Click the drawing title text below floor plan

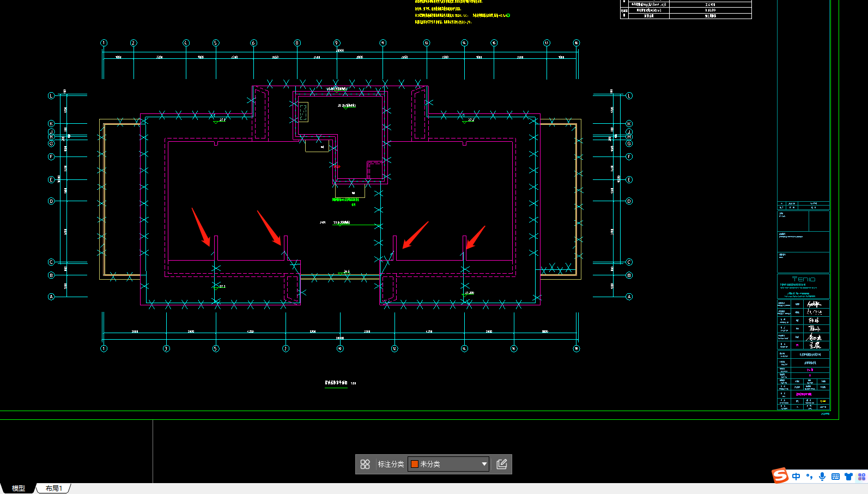(336, 383)
